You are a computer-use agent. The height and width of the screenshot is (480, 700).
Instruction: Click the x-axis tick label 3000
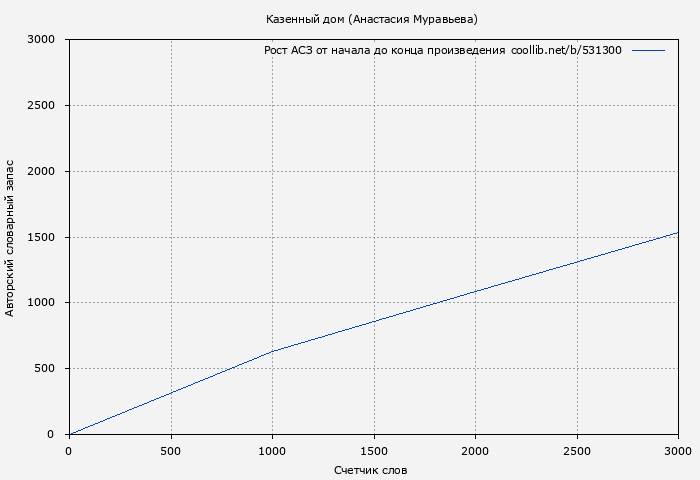click(677, 452)
